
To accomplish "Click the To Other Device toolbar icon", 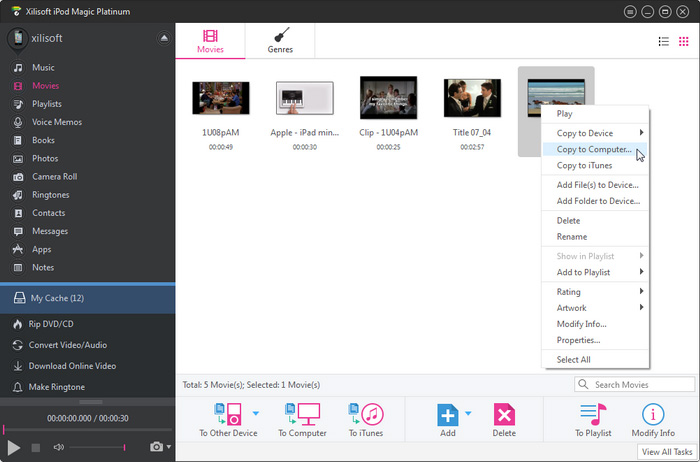I will [x=228, y=414].
